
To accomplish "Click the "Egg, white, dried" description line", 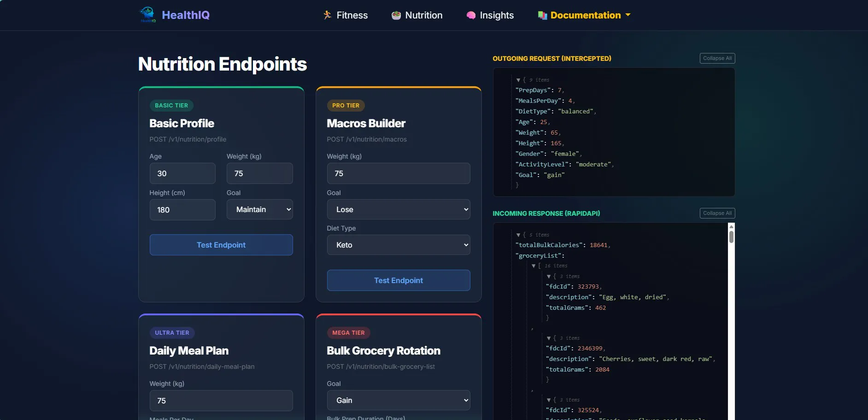I will [x=607, y=297].
